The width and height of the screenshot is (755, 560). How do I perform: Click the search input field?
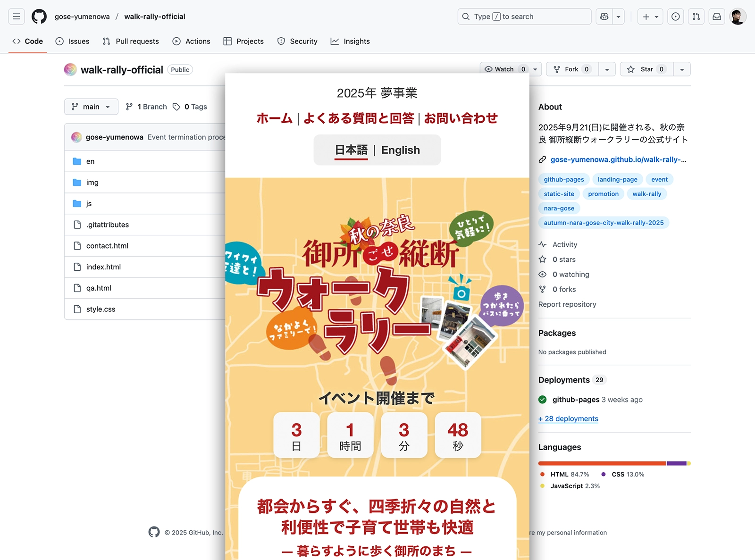pyautogui.click(x=524, y=17)
